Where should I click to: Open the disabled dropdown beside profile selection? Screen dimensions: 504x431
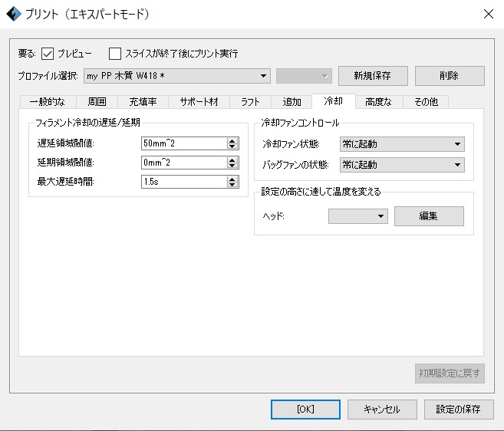coord(304,76)
